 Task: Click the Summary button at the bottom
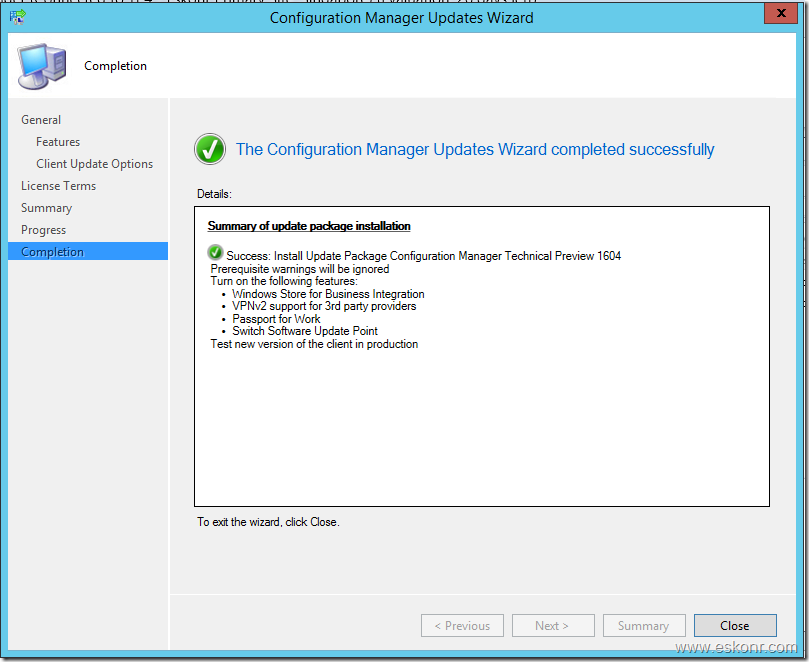tap(643, 626)
